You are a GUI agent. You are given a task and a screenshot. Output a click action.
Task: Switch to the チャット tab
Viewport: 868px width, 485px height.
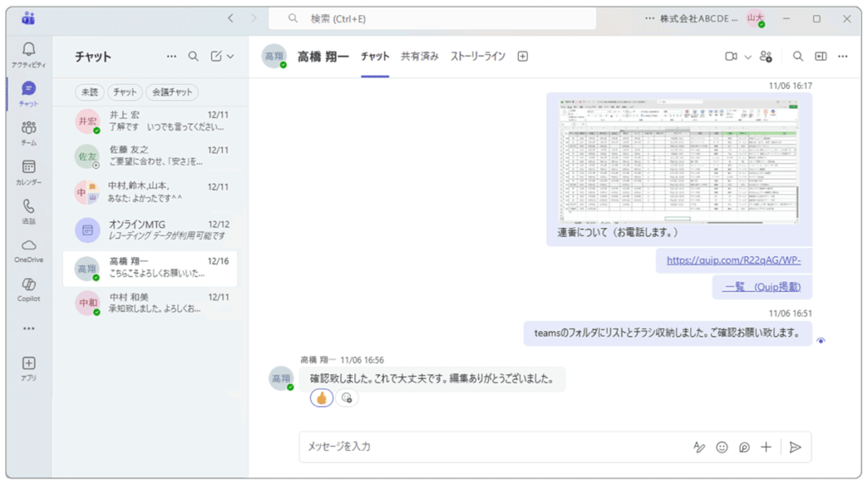(376, 57)
